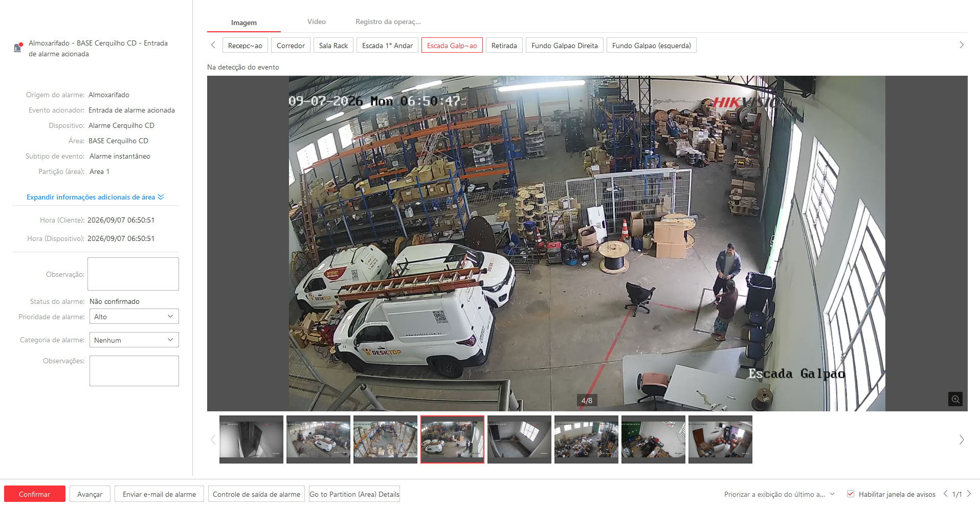Select Escada 1° Andar camera tab

coord(387,46)
